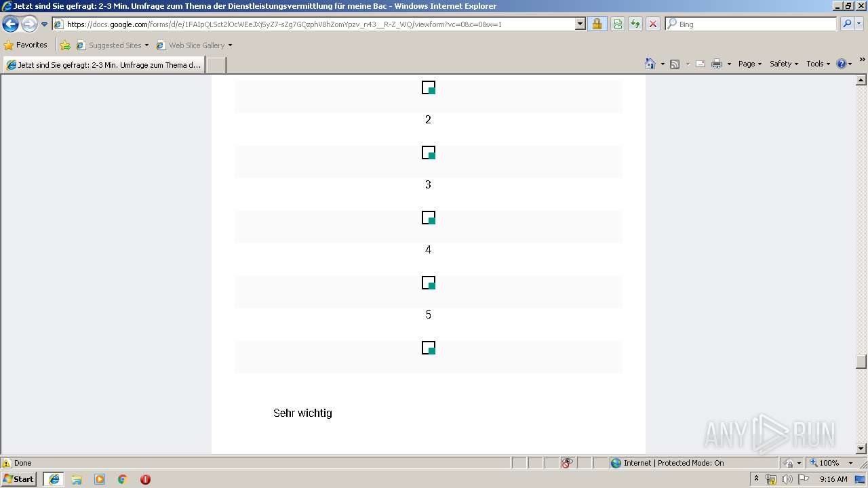This screenshot has width=868, height=488.
Task: Open a new blank tab
Action: point(216,65)
